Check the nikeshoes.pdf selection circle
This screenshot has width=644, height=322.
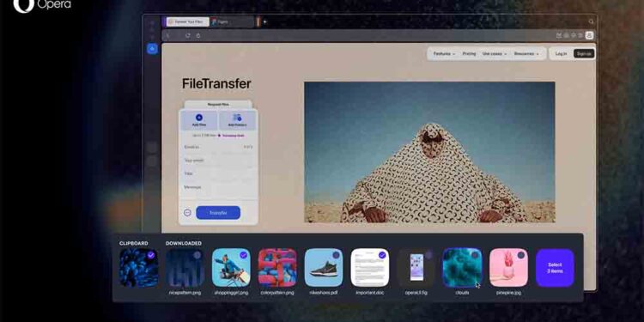[x=336, y=255]
